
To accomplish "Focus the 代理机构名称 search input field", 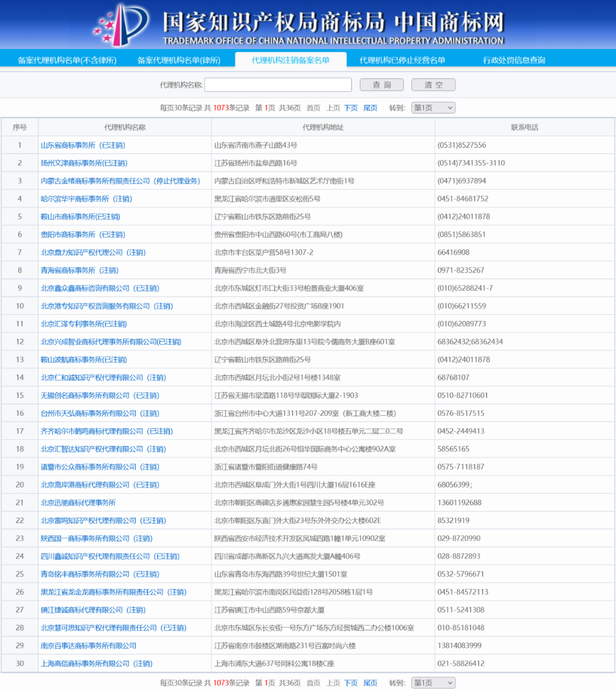I will [278, 85].
